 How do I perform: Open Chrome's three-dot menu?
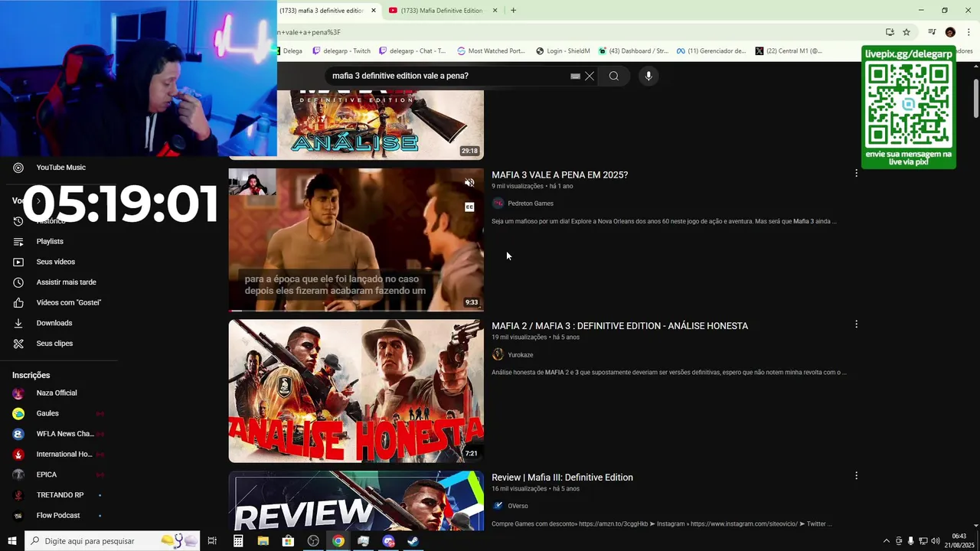pyautogui.click(x=969, y=32)
